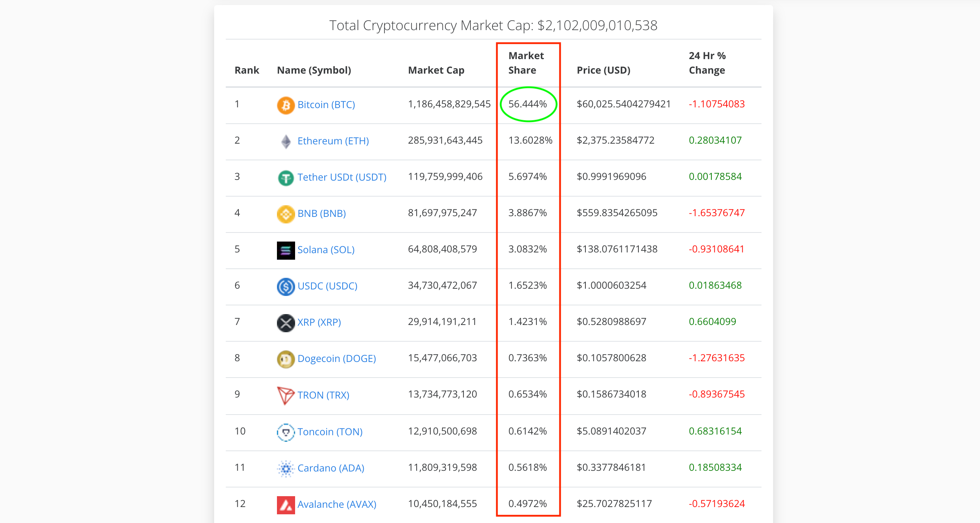Click the total market cap title text
Viewport: 980px width, 523px height.
493,25
